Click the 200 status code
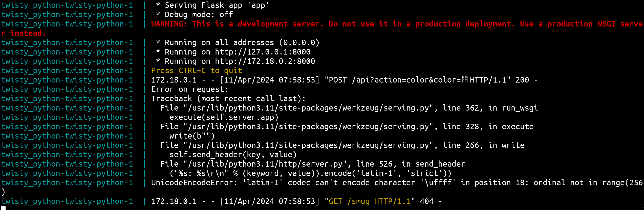This screenshot has height=210, width=644. pyautogui.click(x=522, y=80)
